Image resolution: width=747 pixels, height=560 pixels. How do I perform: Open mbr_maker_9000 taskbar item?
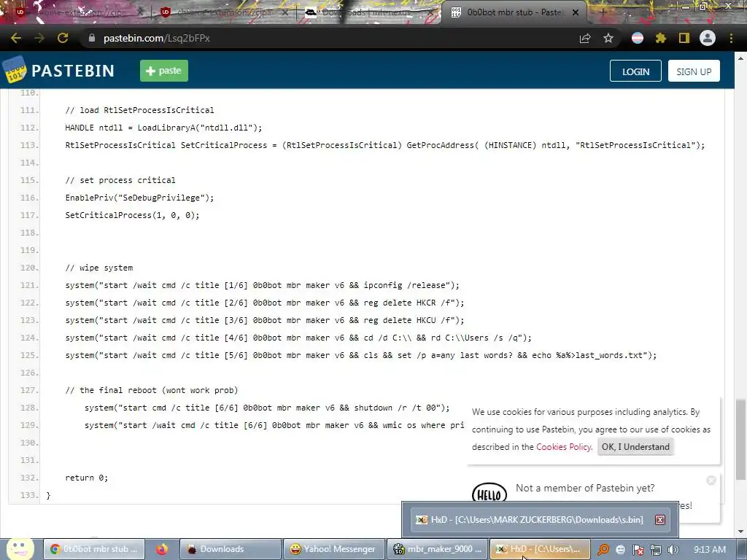[x=438, y=549]
